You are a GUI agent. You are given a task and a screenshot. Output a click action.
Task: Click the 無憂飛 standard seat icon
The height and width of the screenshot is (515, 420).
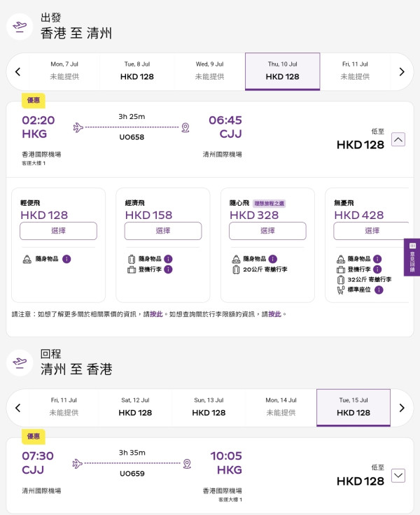(340, 290)
